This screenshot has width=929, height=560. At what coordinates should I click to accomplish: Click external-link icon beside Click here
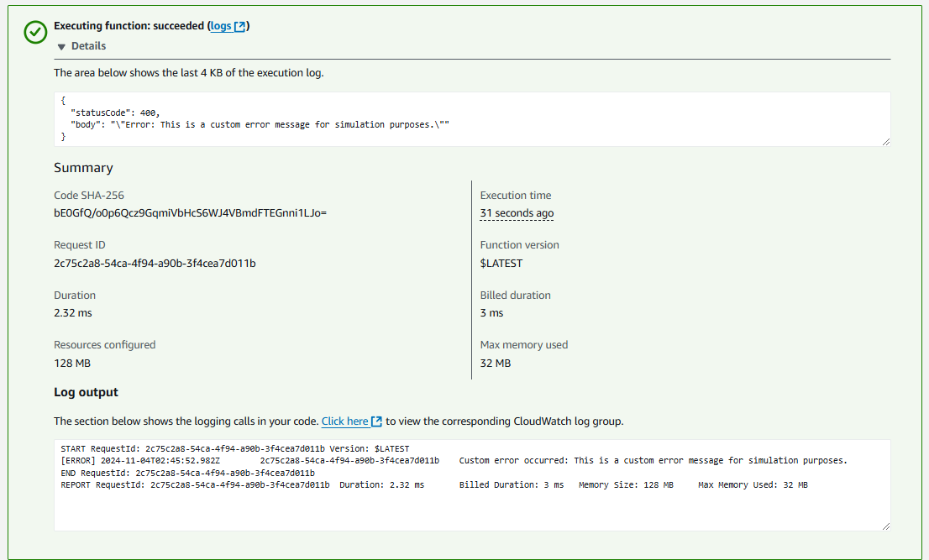pyautogui.click(x=377, y=421)
